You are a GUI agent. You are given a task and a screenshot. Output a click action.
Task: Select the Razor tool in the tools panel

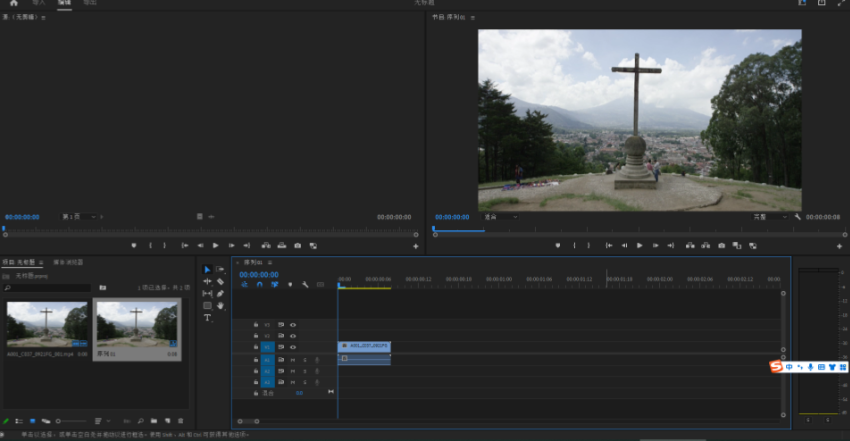click(220, 282)
